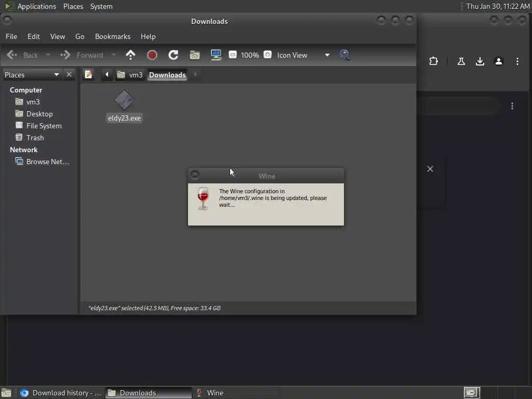Reset zoom via 100% label

tap(250, 55)
